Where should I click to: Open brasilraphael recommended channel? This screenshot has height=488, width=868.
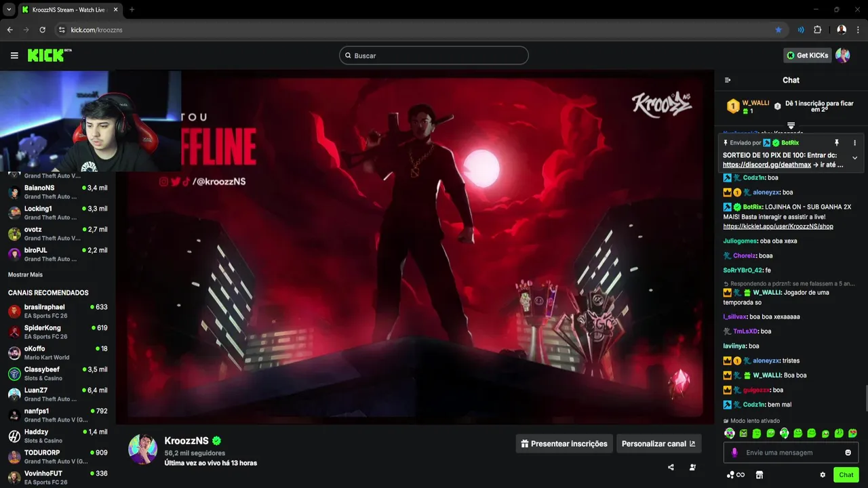tap(58, 311)
